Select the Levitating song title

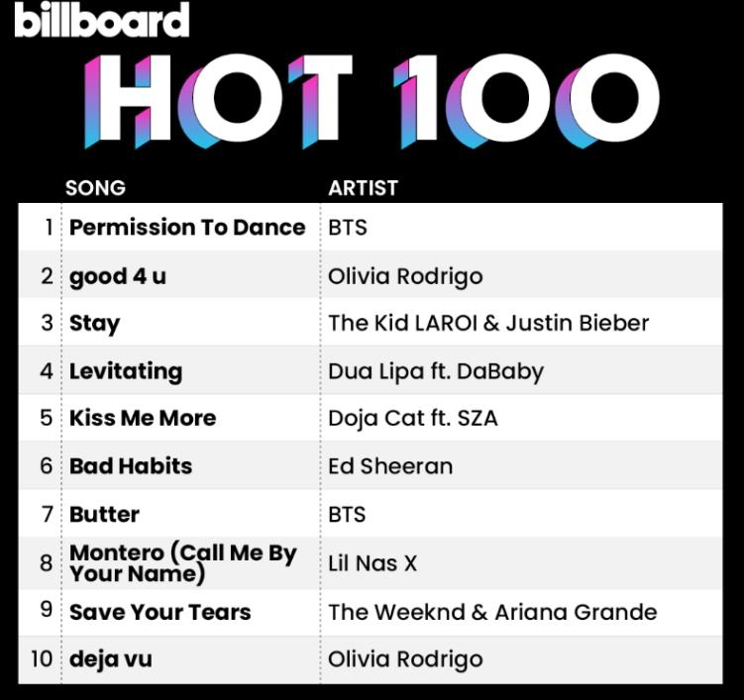coord(126,371)
